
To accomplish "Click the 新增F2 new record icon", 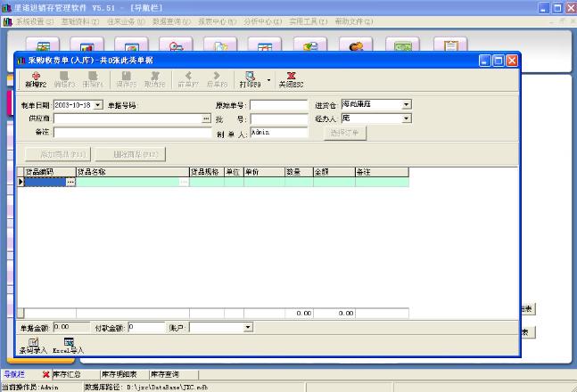I will [x=36, y=79].
